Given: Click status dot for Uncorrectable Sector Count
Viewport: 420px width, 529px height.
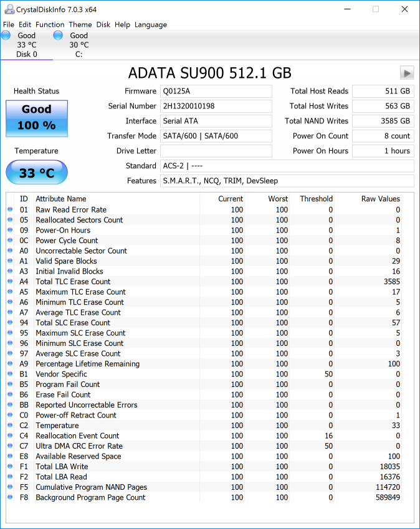Looking at the screenshot, I should pos(10,250).
